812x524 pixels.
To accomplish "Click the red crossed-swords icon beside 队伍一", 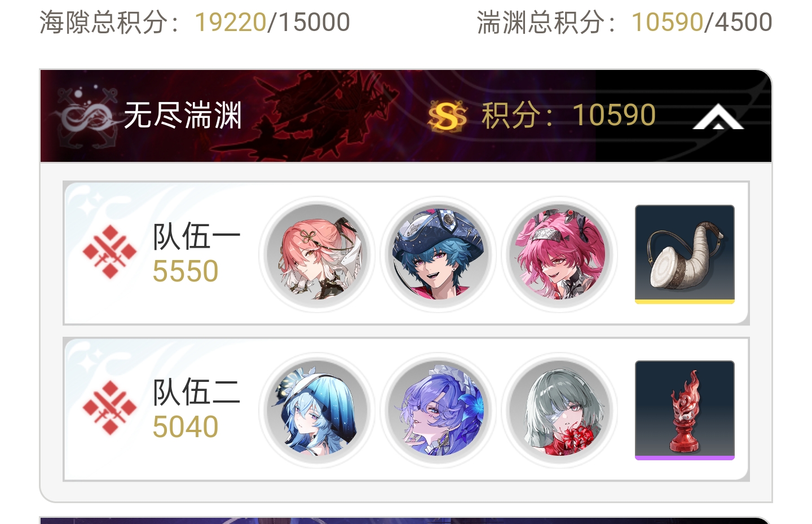I will (x=109, y=252).
